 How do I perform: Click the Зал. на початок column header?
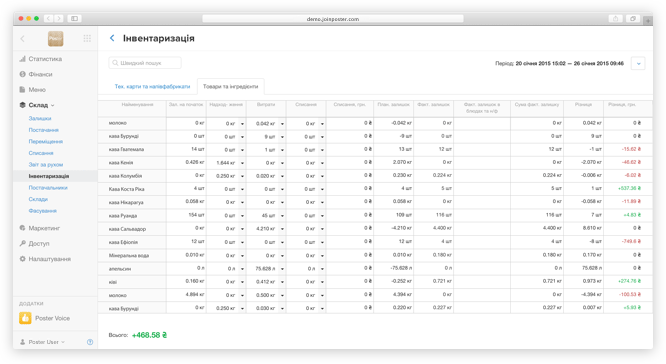(x=186, y=104)
